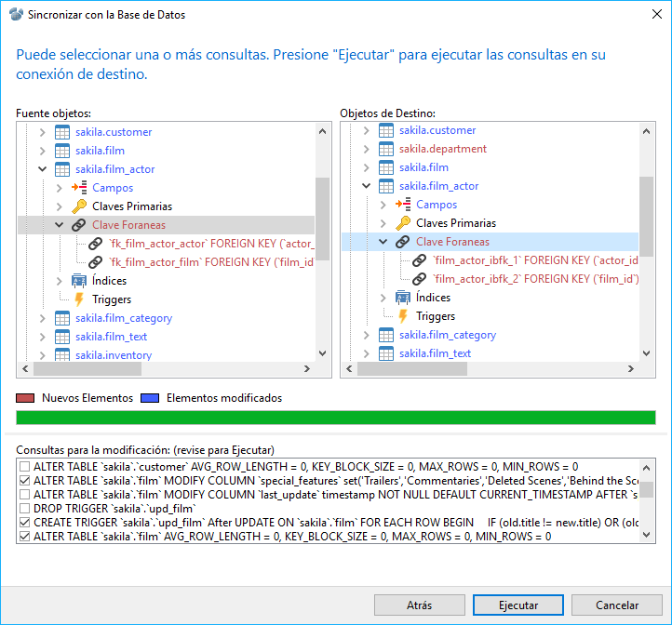Expand Campos node in source tree
672x625 pixels.
tap(60, 188)
